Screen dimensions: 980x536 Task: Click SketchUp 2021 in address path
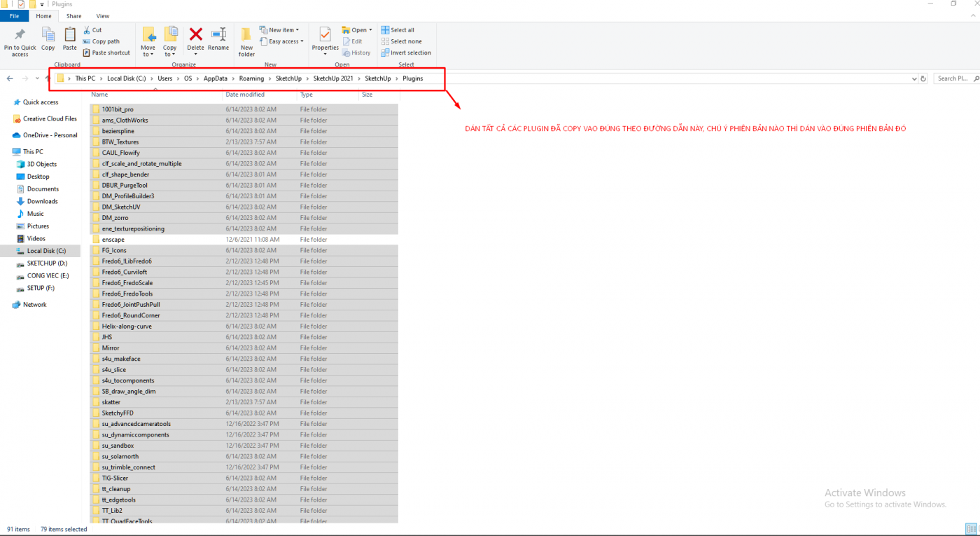333,78
